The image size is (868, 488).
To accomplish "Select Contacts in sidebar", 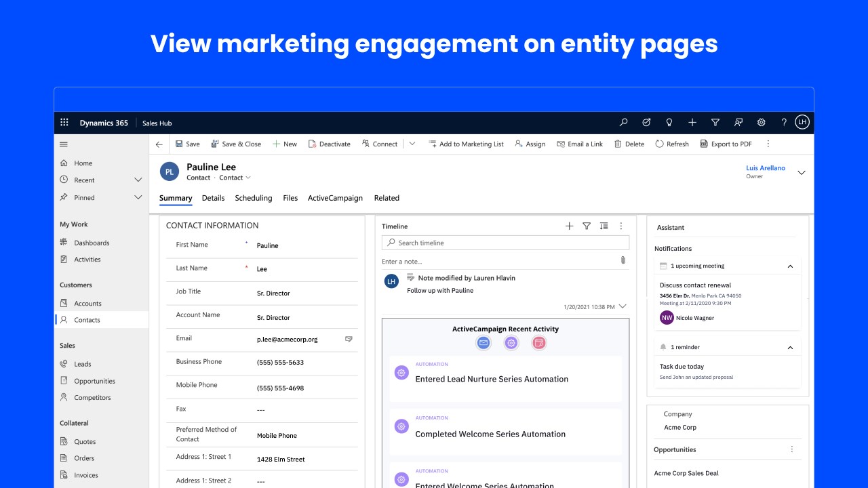I will click(x=101, y=320).
